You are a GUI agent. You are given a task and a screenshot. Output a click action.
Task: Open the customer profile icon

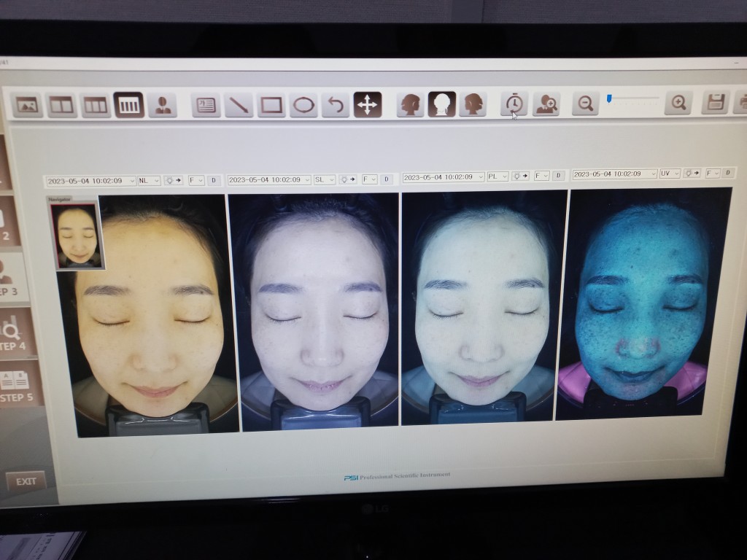point(163,105)
